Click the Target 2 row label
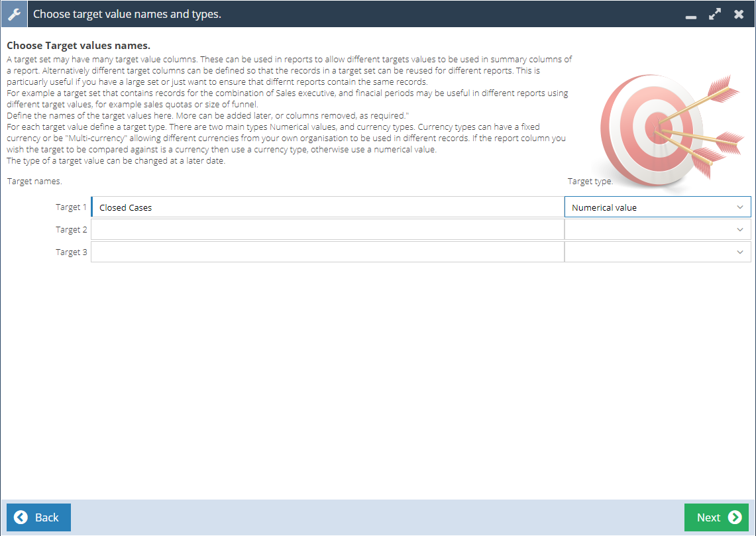Screen dimensions: 756x536 71,230
